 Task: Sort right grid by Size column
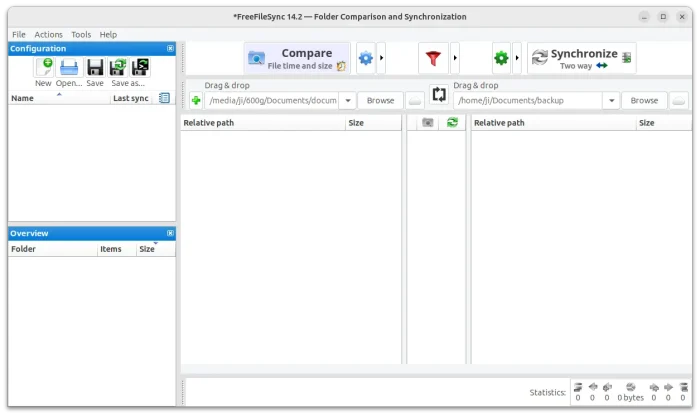664,123
